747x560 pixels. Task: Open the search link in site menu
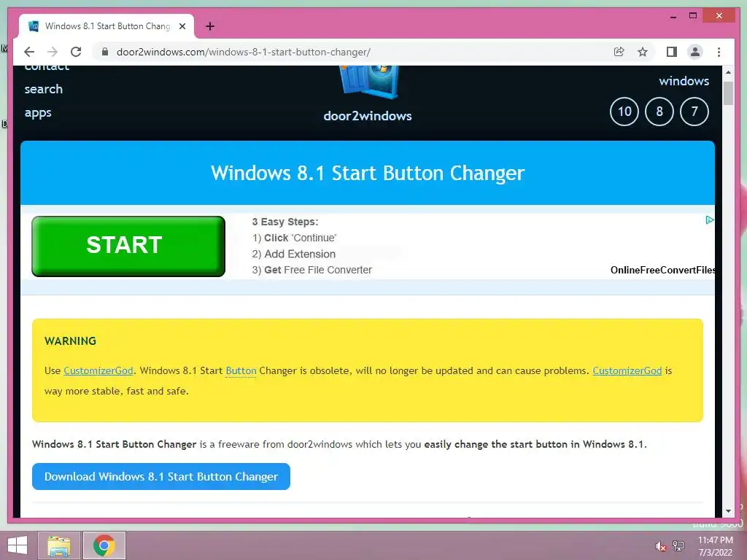[x=43, y=89]
